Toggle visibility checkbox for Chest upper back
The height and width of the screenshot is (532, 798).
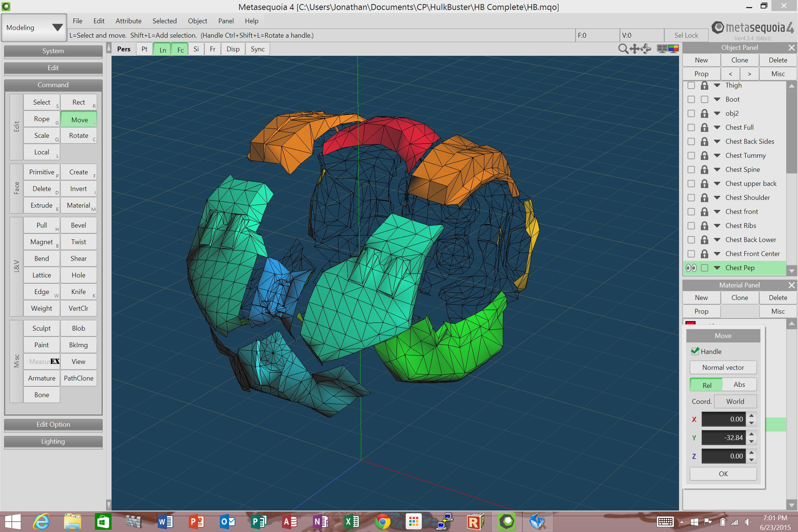691,184
